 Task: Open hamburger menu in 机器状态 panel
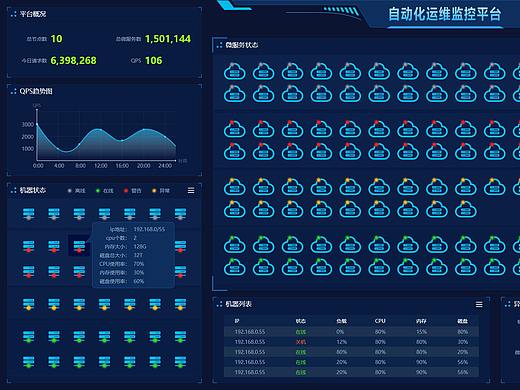[191, 190]
